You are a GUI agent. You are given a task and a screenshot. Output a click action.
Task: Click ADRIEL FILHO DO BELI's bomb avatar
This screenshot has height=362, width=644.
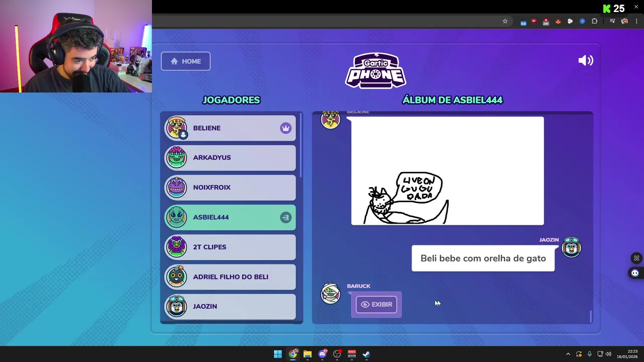coord(177,277)
